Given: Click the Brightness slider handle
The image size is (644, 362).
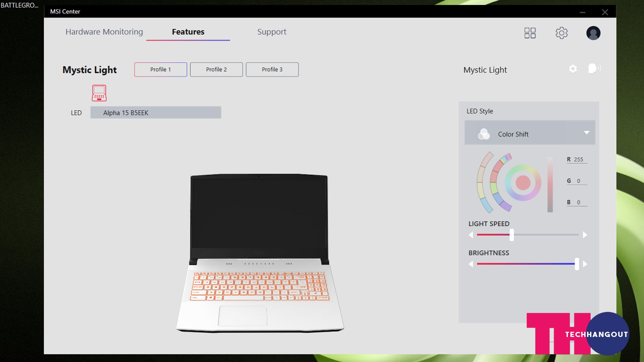Looking at the screenshot, I should (x=577, y=264).
